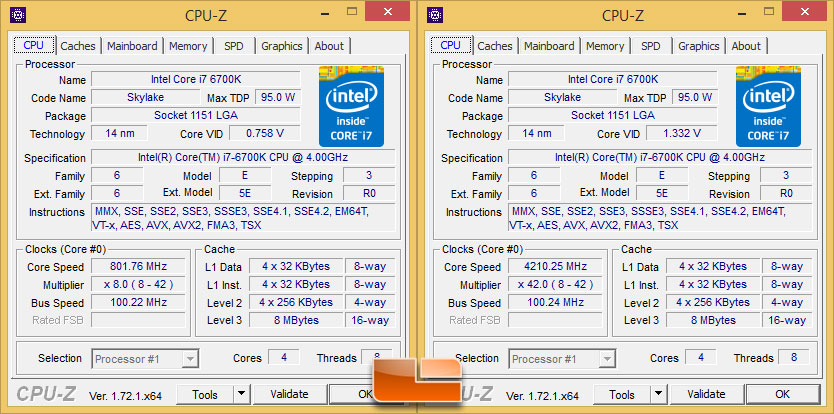Click empty Rated FSB field in left window

click(138, 320)
